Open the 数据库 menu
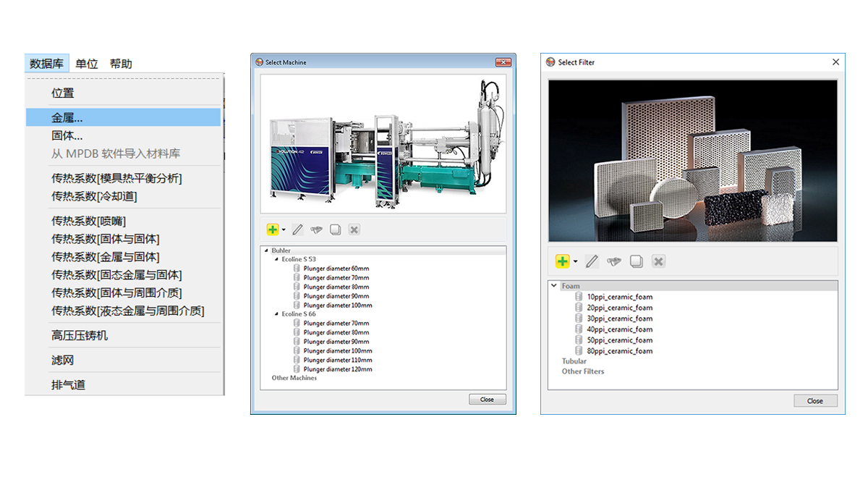This screenshot has width=868, height=485. point(46,64)
